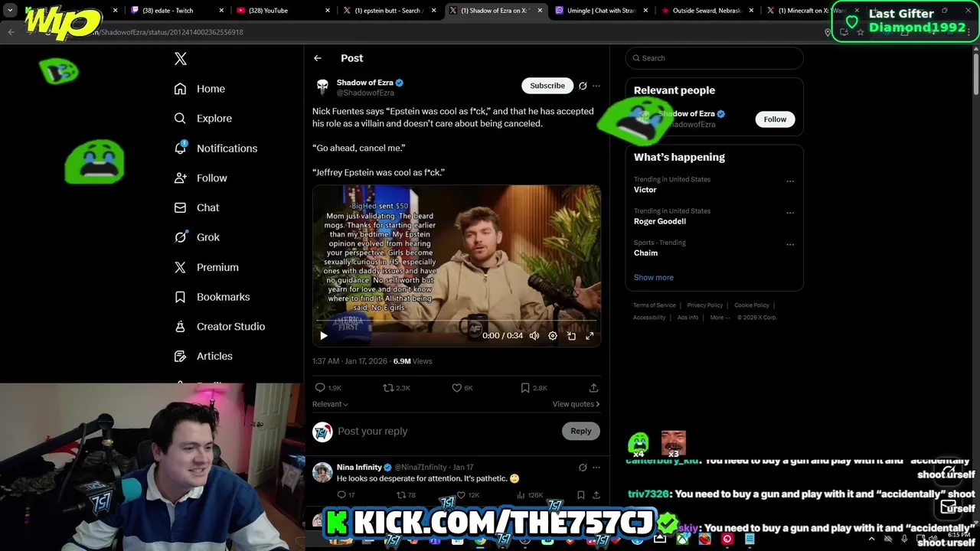Screen dimensions: 980x551
Task: Click the X logo in sidebar
Action: click(x=180, y=58)
